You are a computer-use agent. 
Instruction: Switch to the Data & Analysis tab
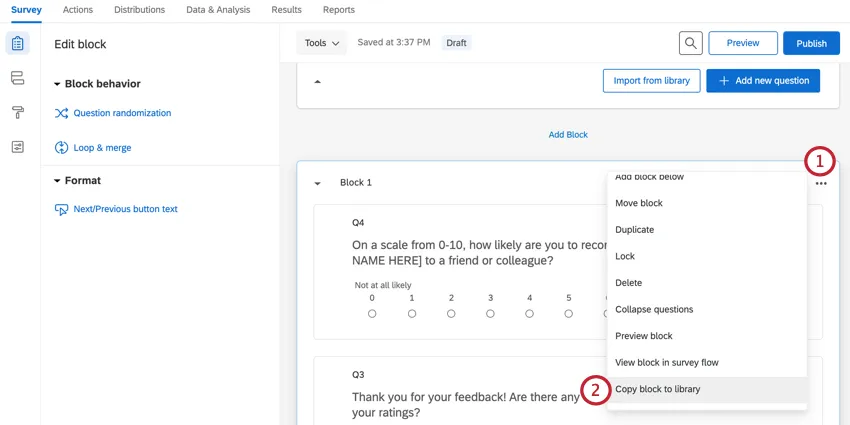point(218,9)
